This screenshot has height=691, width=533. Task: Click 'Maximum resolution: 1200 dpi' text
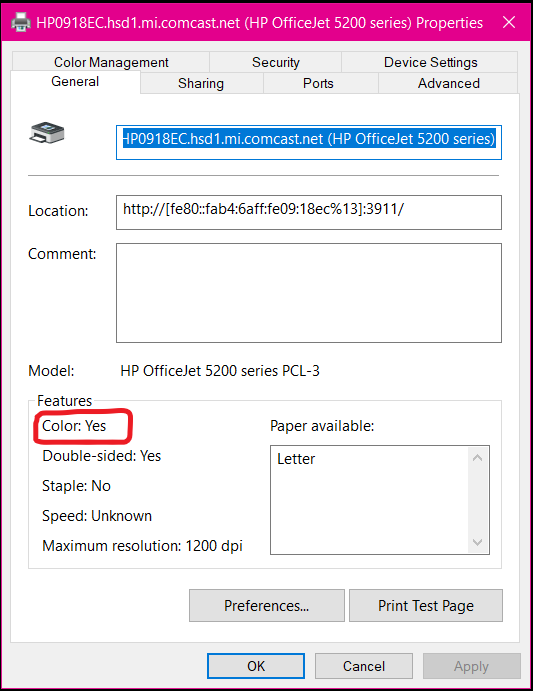tap(142, 546)
